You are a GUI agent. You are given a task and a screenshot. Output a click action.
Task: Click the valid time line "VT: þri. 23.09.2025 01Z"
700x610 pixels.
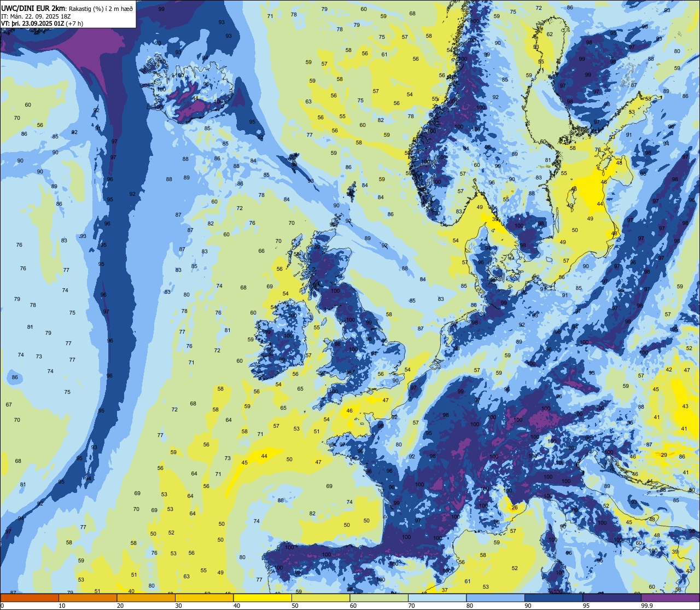click(32, 23)
